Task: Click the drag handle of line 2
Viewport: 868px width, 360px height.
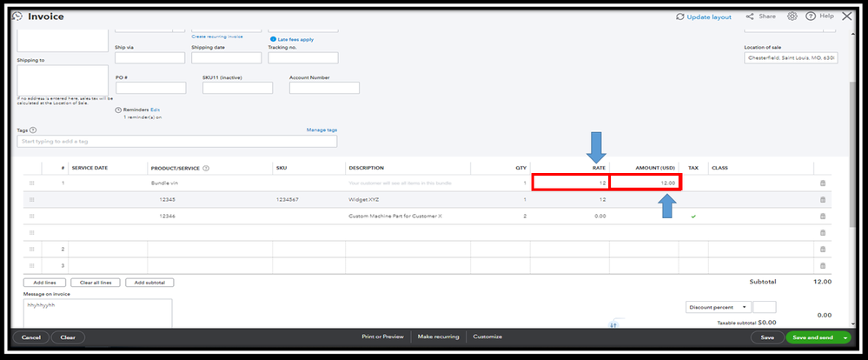Action: pos(31,250)
